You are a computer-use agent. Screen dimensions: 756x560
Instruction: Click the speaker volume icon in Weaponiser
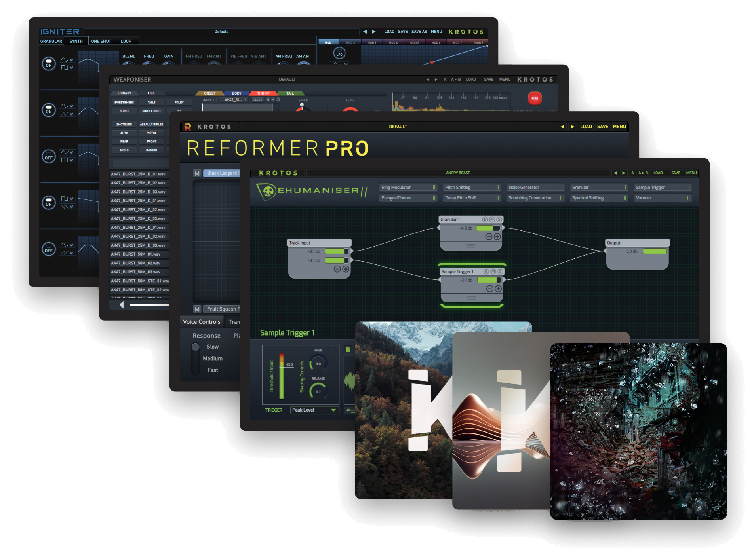click(122, 305)
